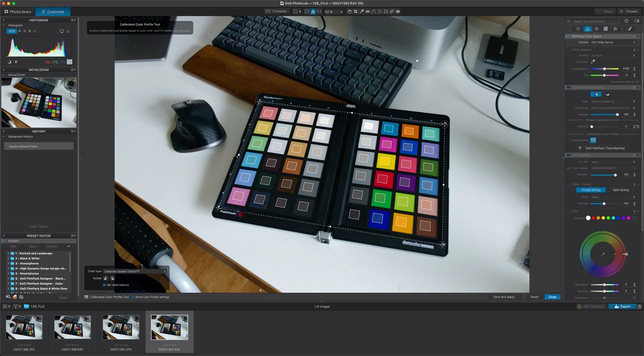Open Nik Collection

pyautogui.click(x=591, y=306)
